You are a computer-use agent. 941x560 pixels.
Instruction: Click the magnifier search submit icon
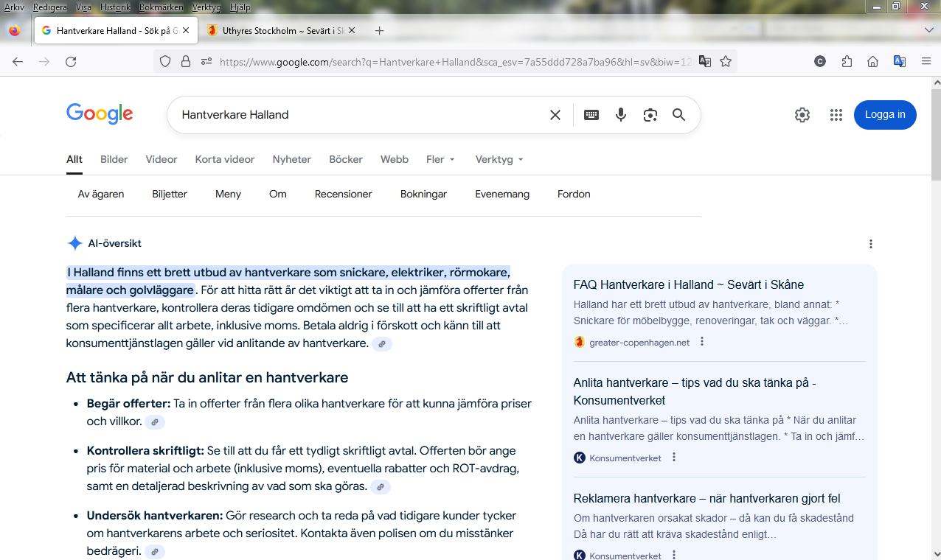678,115
